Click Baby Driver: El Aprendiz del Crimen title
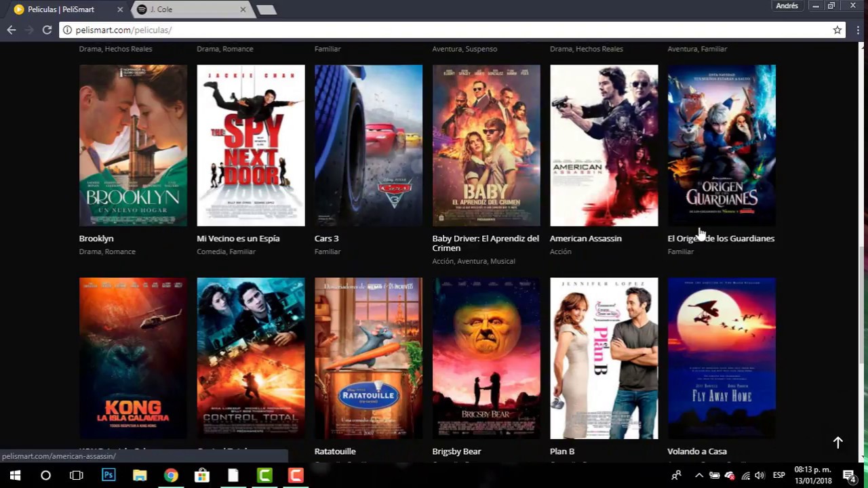 (486, 243)
